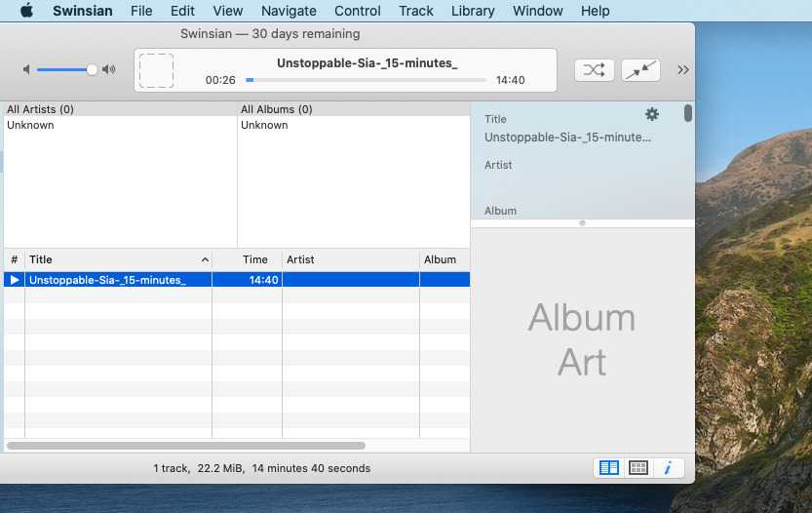Image resolution: width=812 pixels, height=513 pixels.
Task: Expand hidden toolbar items chevron
Action: point(682,69)
